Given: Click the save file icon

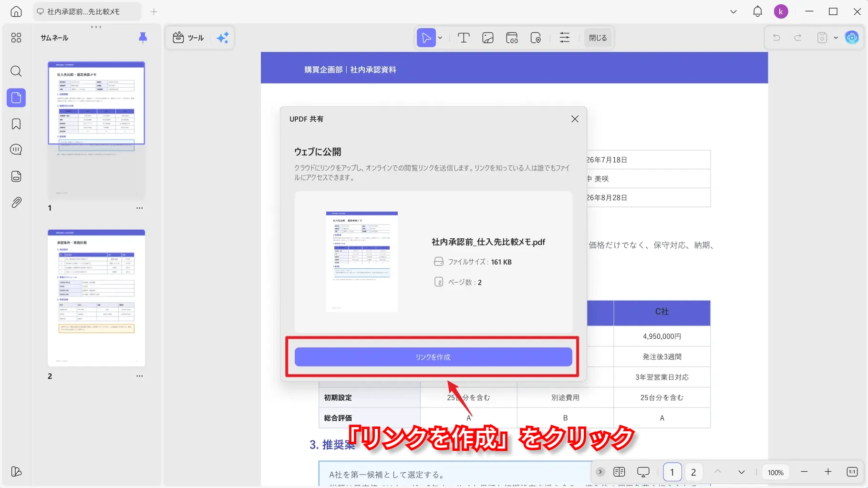Looking at the screenshot, I should (822, 38).
